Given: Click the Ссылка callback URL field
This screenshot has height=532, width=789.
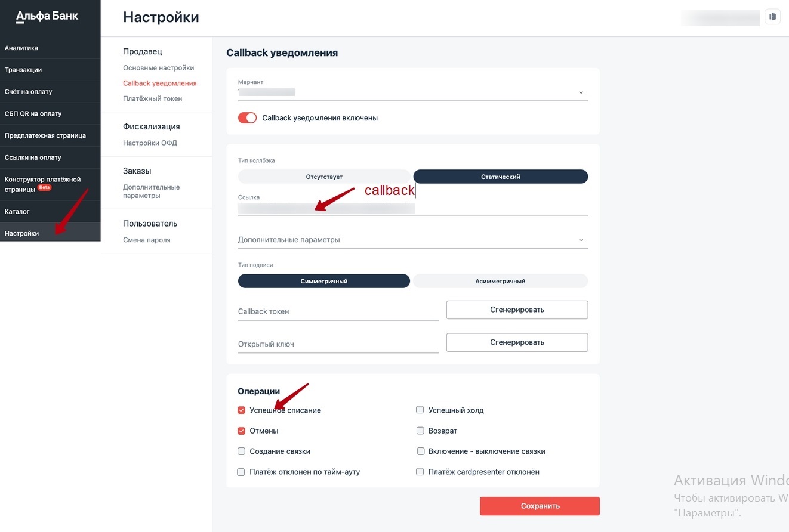Looking at the screenshot, I should 412,208.
